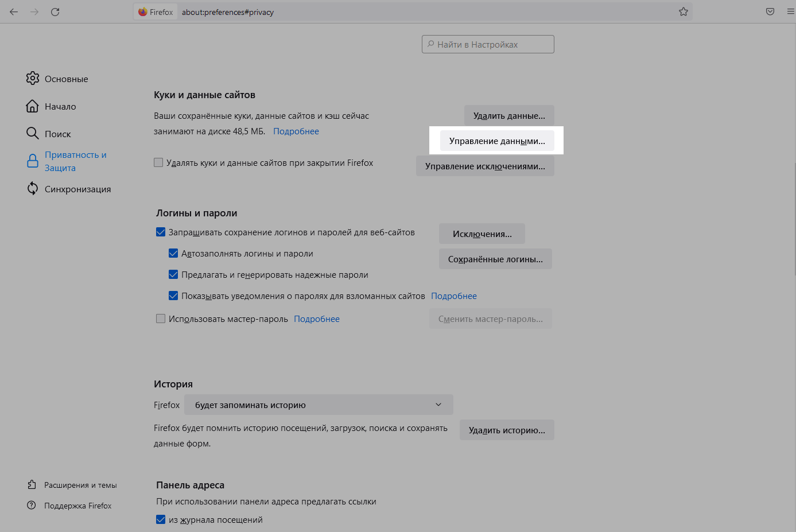Open the hamburger application menu
This screenshot has width=796, height=532.
791,11
